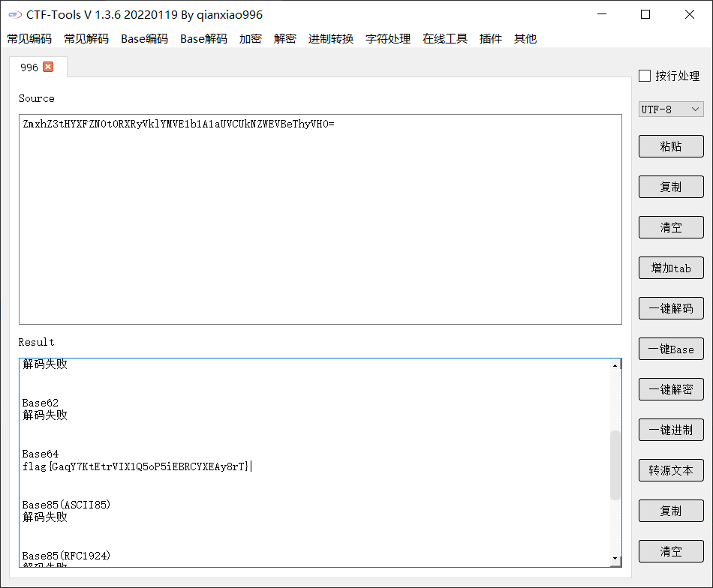Open the Base解码 menu
The image size is (713, 588).
coord(203,38)
